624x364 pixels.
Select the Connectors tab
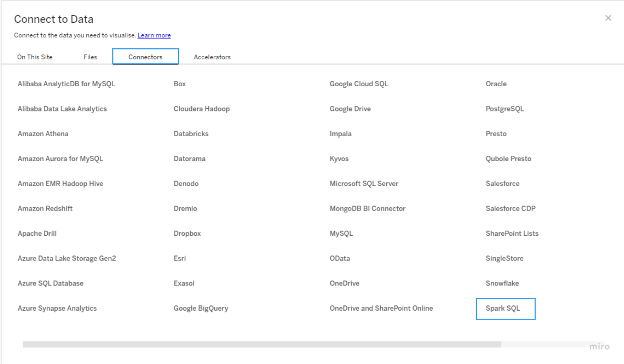[x=146, y=57]
